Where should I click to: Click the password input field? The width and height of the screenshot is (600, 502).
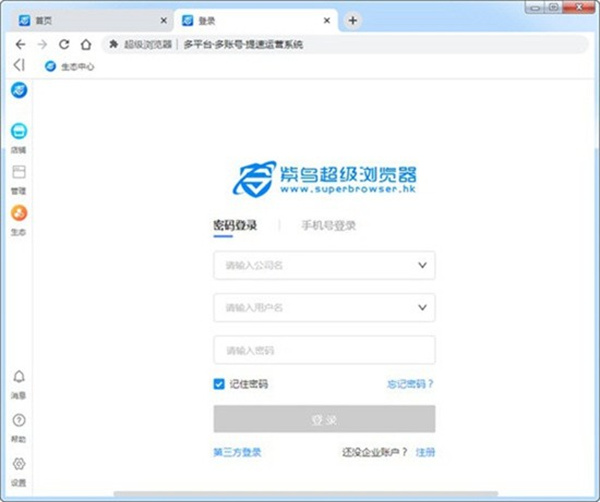tap(324, 350)
